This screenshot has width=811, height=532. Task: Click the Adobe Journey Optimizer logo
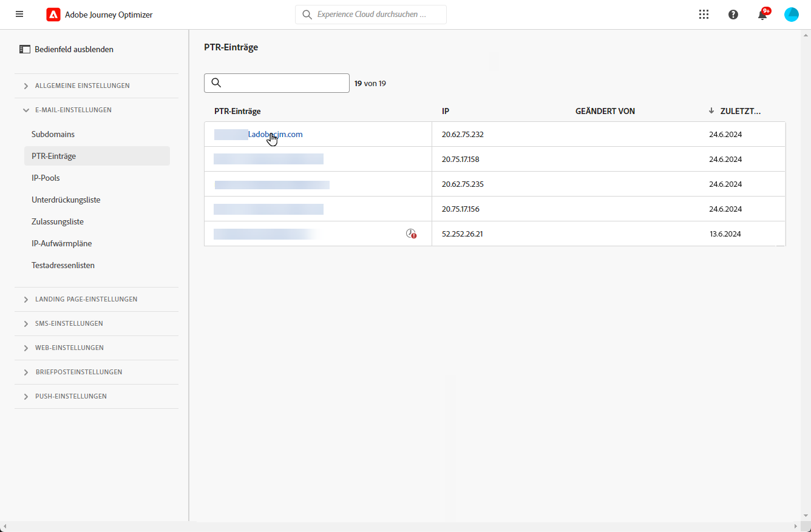click(x=53, y=15)
